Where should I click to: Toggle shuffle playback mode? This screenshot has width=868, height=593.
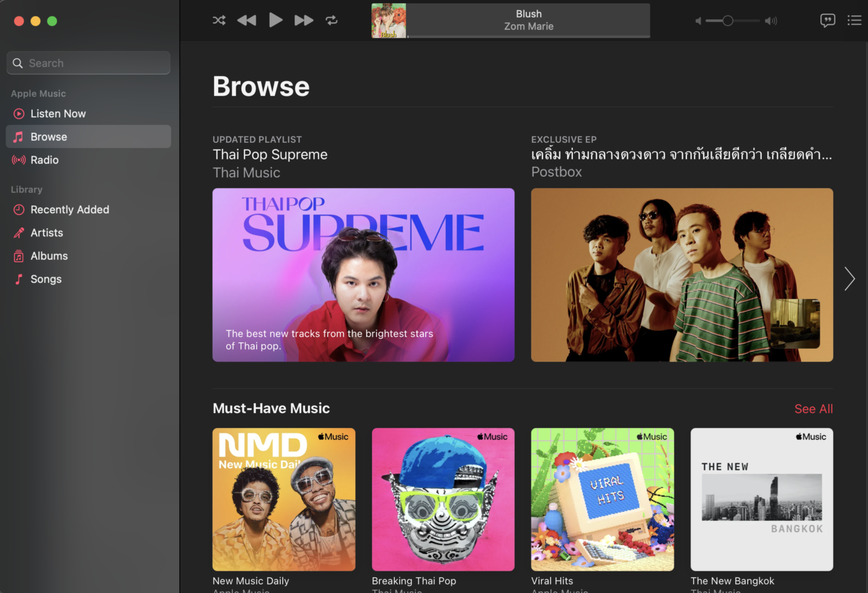(219, 20)
